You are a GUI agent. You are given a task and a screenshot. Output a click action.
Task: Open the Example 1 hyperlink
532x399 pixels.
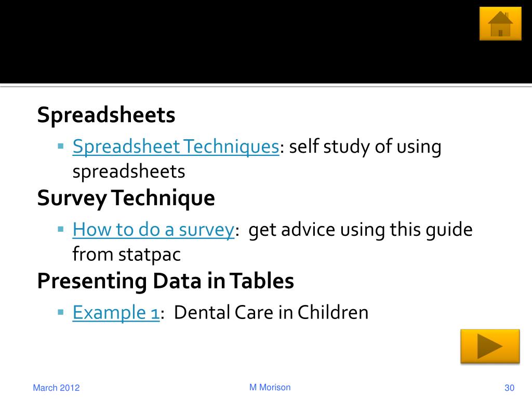(x=116, y=313)
